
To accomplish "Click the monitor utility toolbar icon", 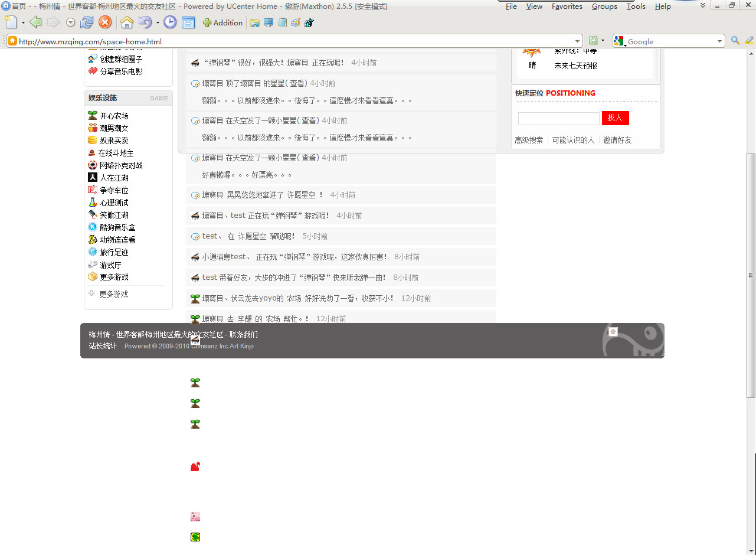I will pyautogui.click(x=269, y=23).
